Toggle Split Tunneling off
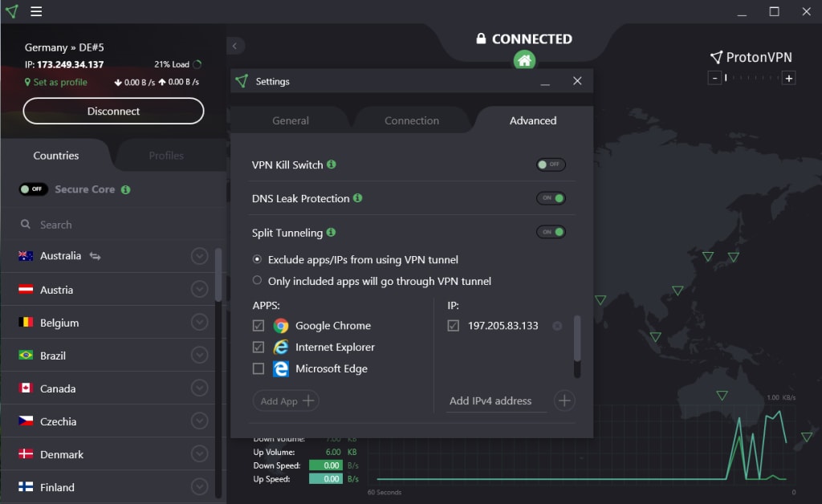Image resolution: width=822 pixels, height=504 pixels. [x=551, y=232]
